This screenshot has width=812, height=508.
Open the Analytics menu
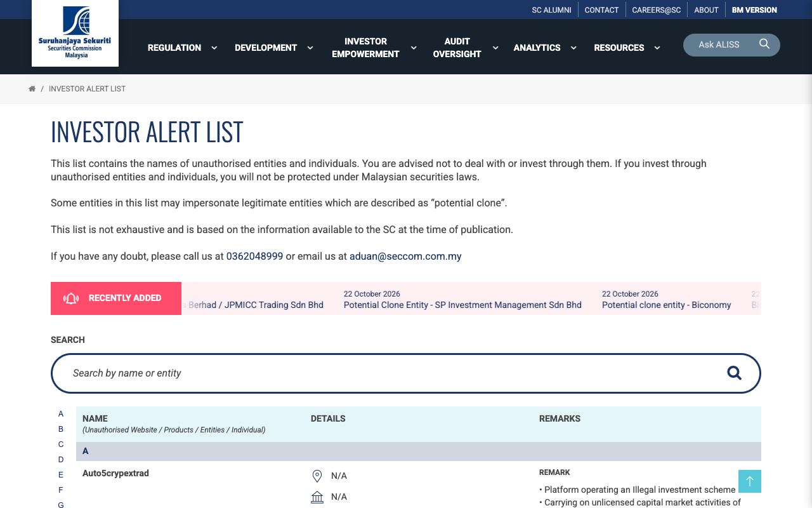(537, 48)
